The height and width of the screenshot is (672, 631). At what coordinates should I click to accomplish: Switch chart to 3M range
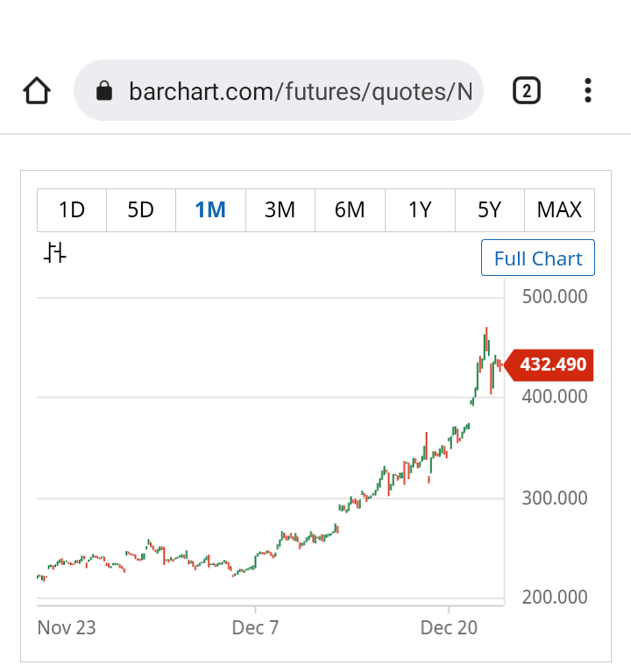[280, 210]
